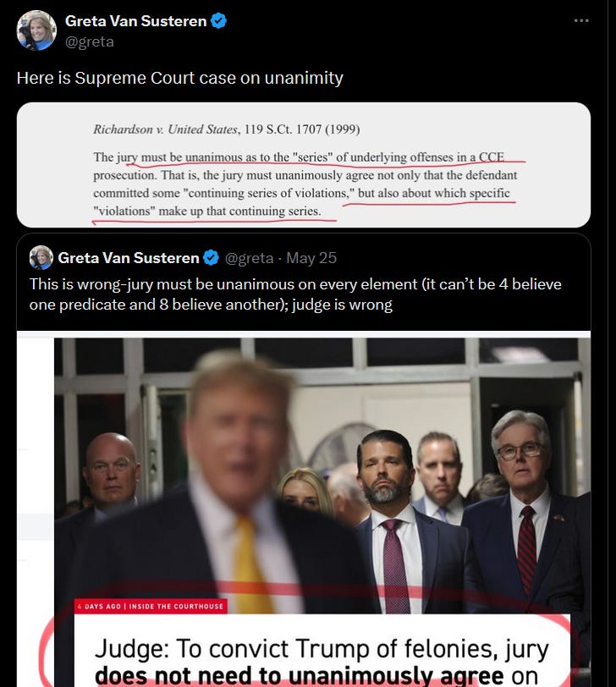Click the blue verified badge beside main author name
This screenshot has height=687, width=616.
pyautogui.click(x=218, y=21)
